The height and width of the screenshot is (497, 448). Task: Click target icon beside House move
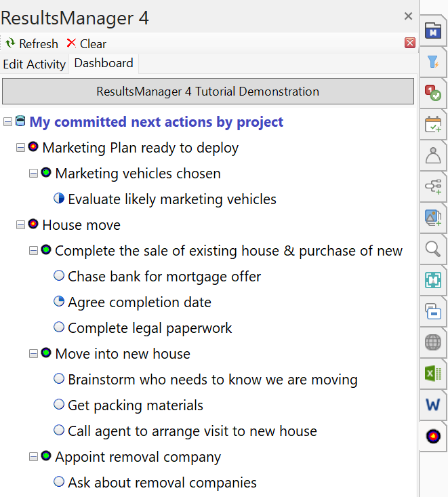point(33,224)
